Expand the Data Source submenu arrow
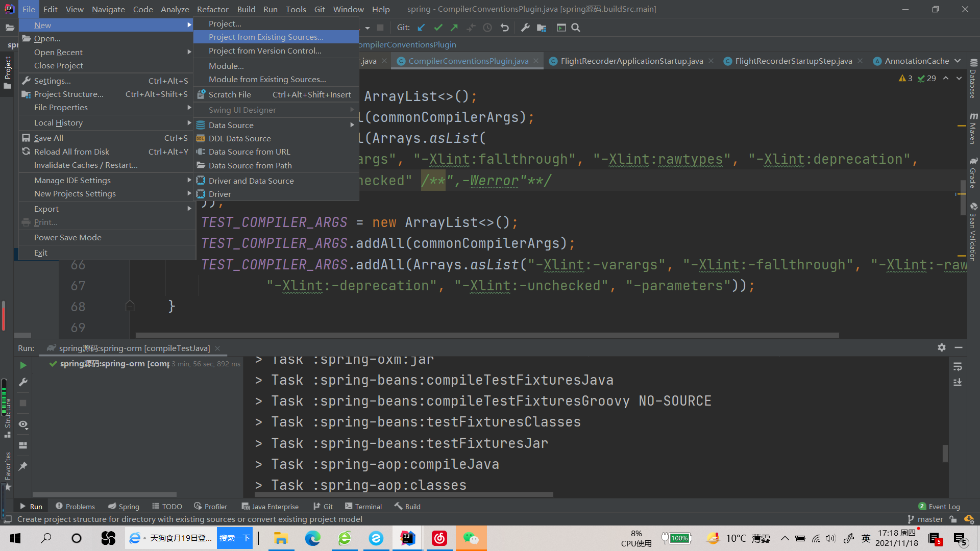This screenshot has height=551, width=980. point(352,125)
